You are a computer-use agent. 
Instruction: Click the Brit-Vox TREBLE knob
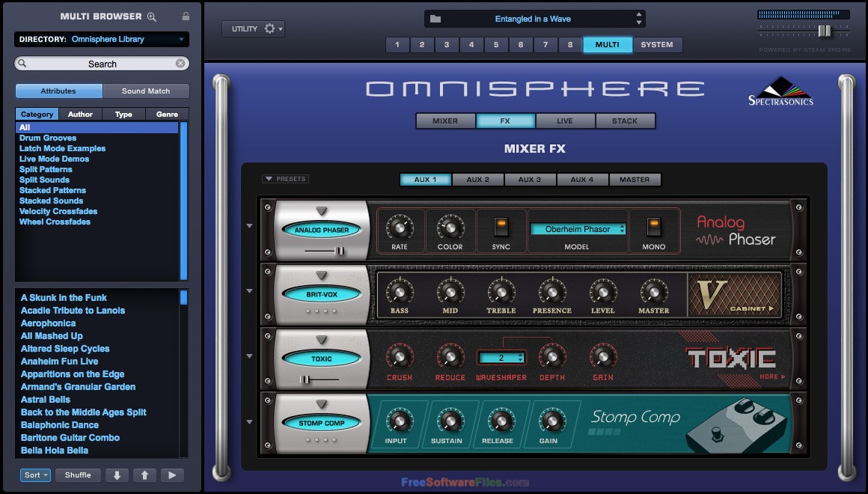(x=501, y=292)
